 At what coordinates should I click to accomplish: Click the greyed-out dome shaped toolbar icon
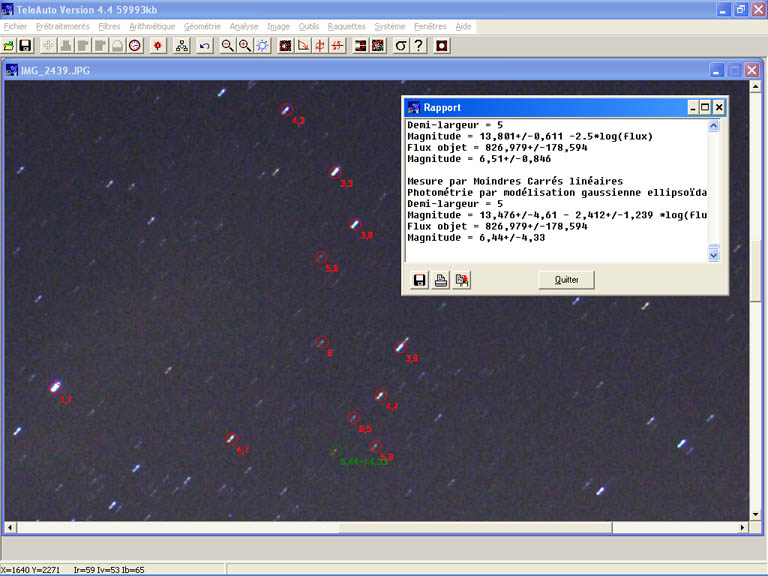click(118, 46)
